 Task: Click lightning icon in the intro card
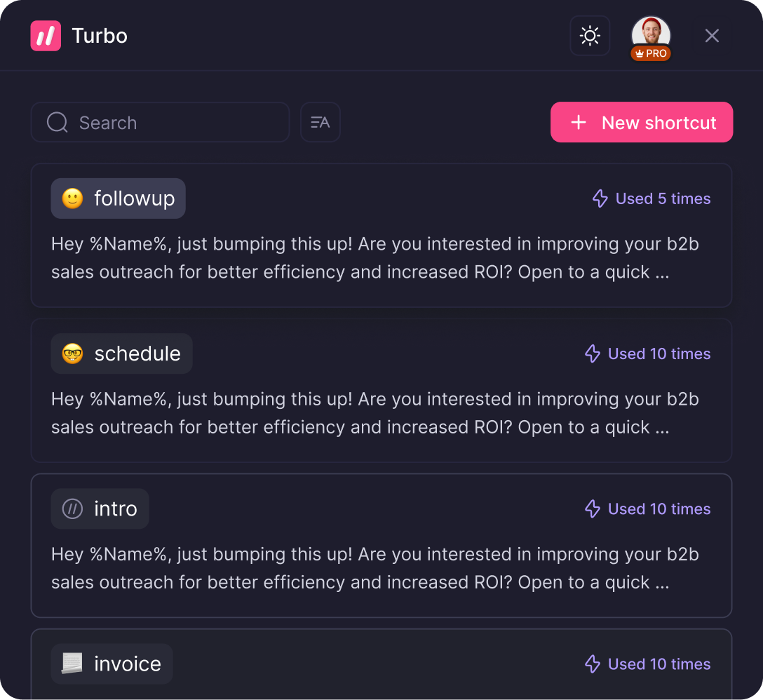point(593,509)
